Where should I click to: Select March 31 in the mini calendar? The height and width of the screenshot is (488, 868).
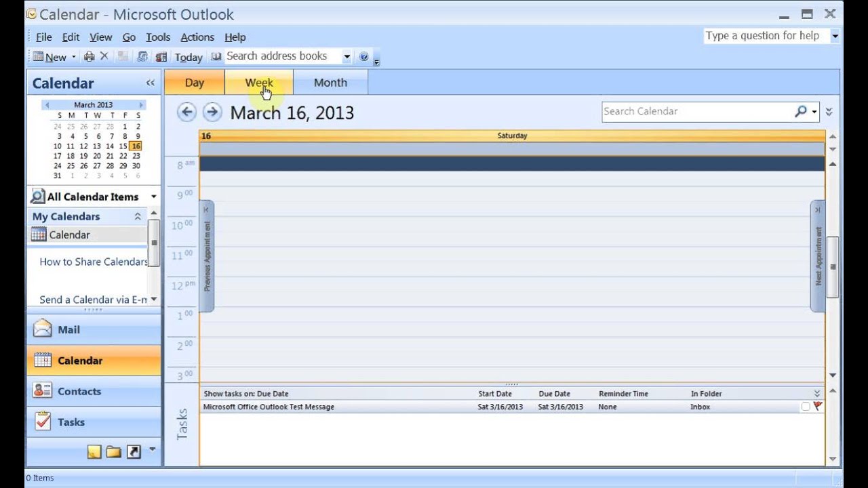58,176
